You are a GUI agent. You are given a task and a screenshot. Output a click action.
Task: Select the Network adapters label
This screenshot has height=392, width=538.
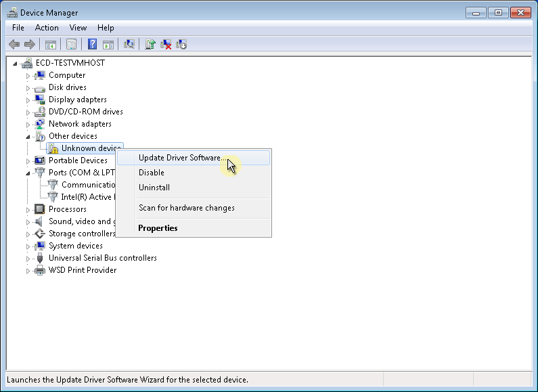point(80,124)
